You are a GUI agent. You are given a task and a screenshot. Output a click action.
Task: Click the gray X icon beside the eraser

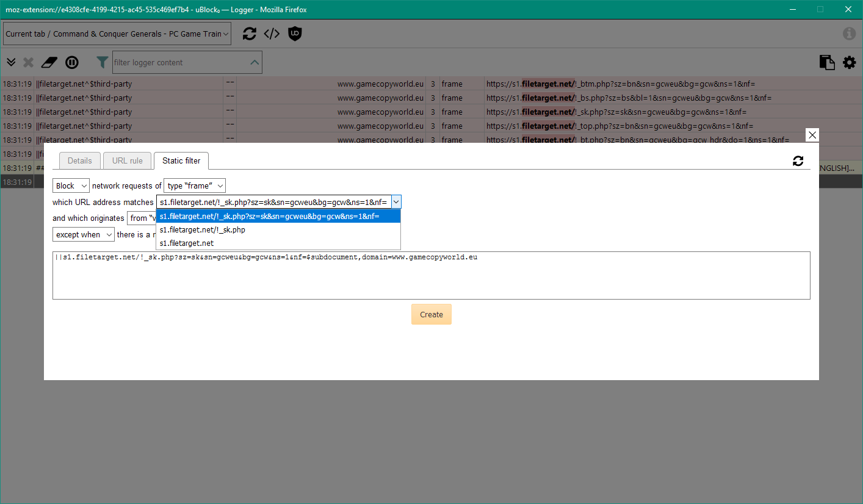tap(29, 62)
